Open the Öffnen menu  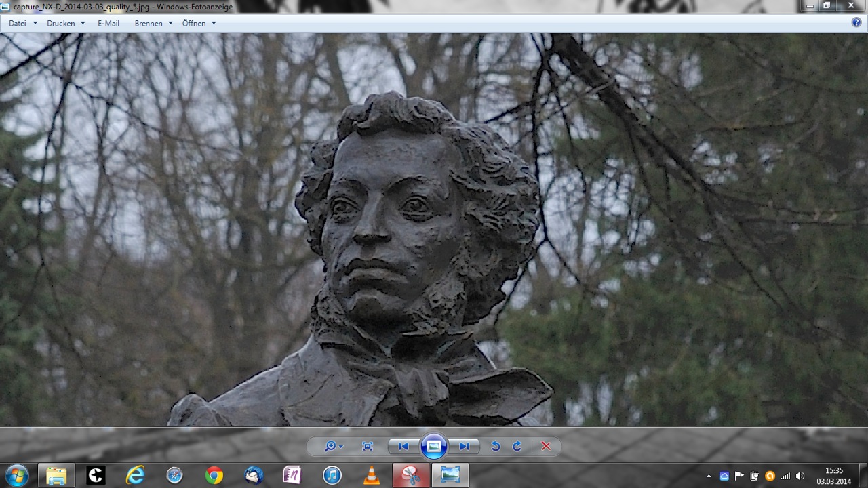coord(194,23)
